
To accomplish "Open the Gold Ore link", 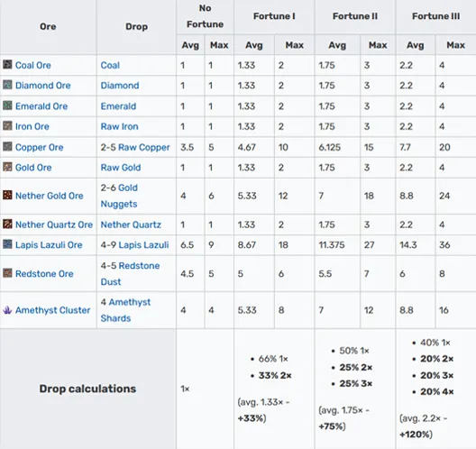I will 33,168.
